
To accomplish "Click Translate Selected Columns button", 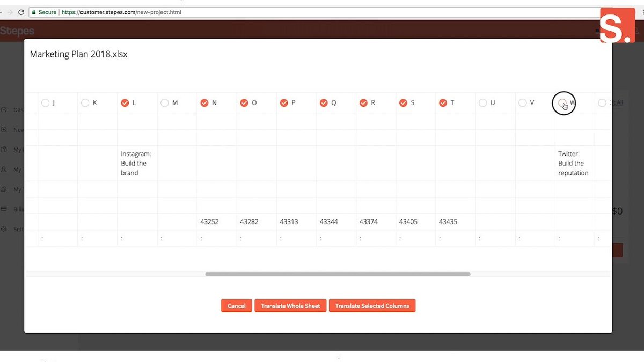I will (x=372, y=306).
